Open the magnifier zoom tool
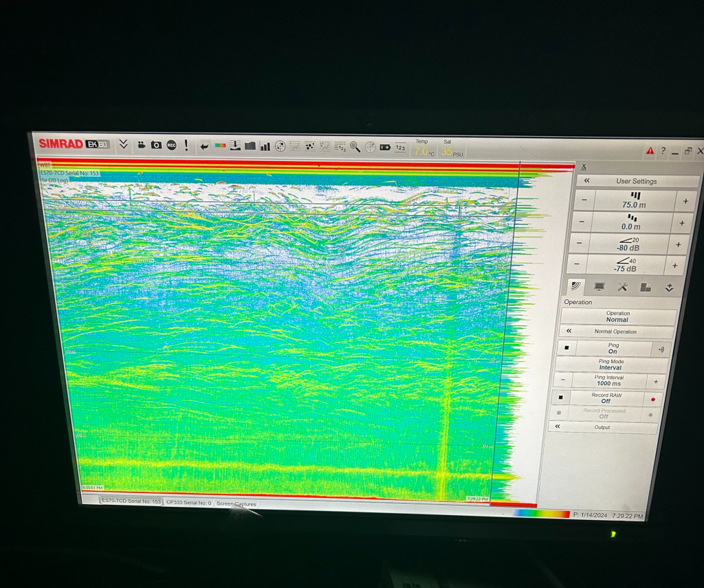Screen dimensions: 704x588 pyautogui.click(x=355, y=146)
